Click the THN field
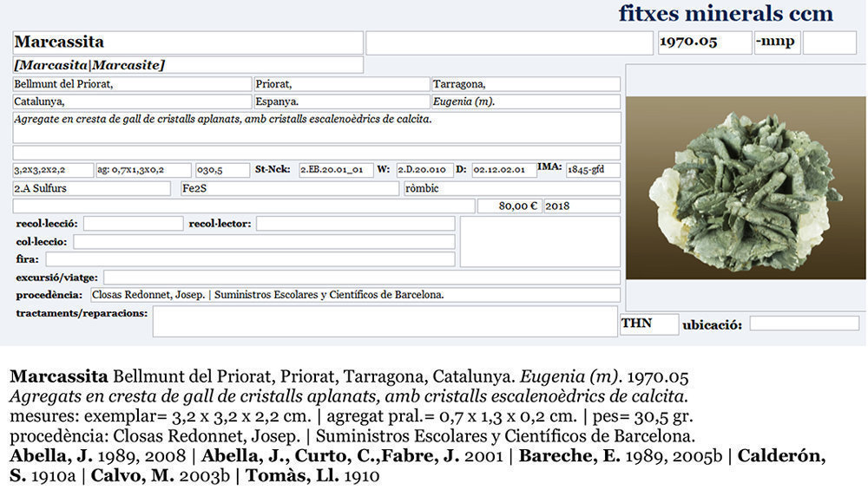The image size is (868, 490). coord(649,324)
